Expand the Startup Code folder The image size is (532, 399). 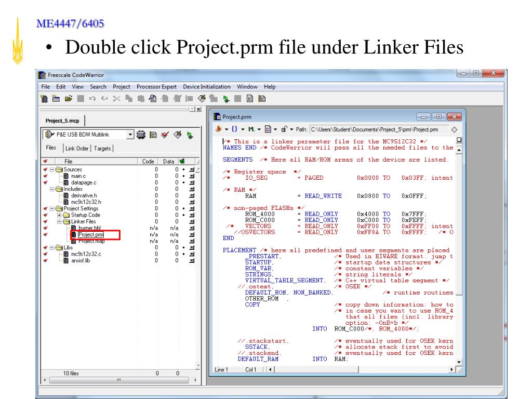[x=59, y=215]
